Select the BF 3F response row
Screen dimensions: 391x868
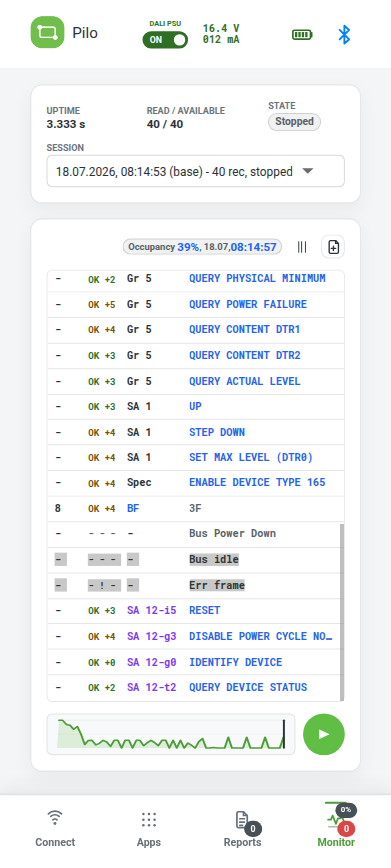pos(196,508)
